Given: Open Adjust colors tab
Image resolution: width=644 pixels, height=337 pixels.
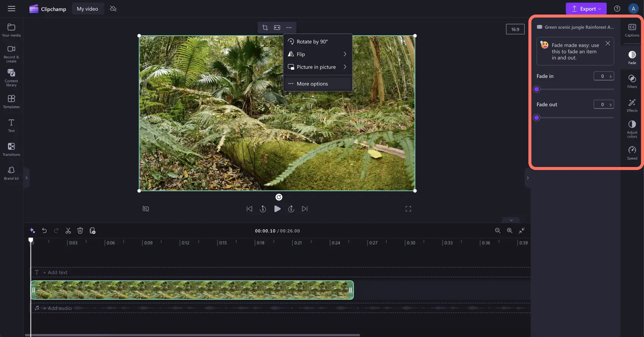Looking at the screenshot, I should [632, 129].
